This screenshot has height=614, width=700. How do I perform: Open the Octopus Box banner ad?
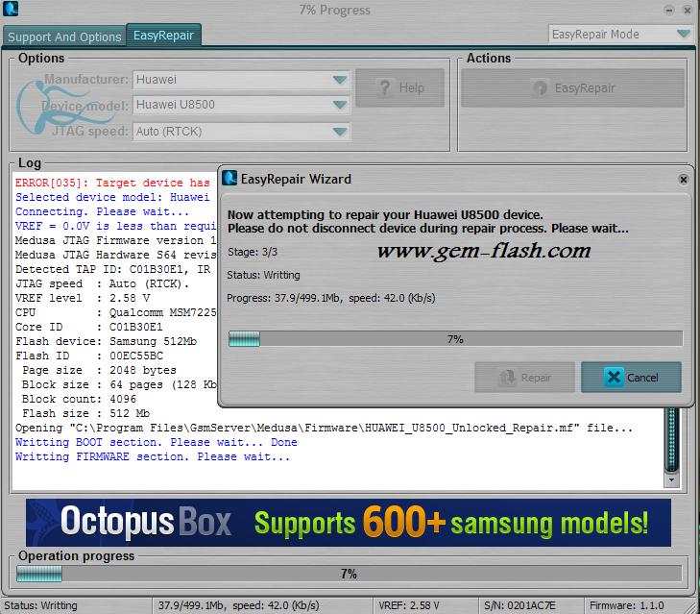pos(349,523)
